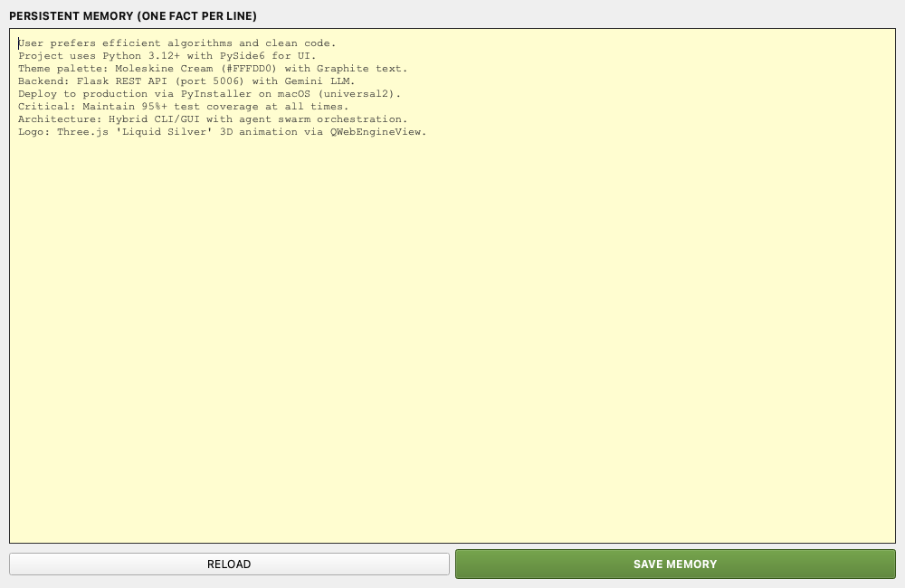Image resolution: width=905 pixels, height=588 pixels.
Task: Click 'QWebEngineView' in the Logo line
Action: click(x=376, y=132)
